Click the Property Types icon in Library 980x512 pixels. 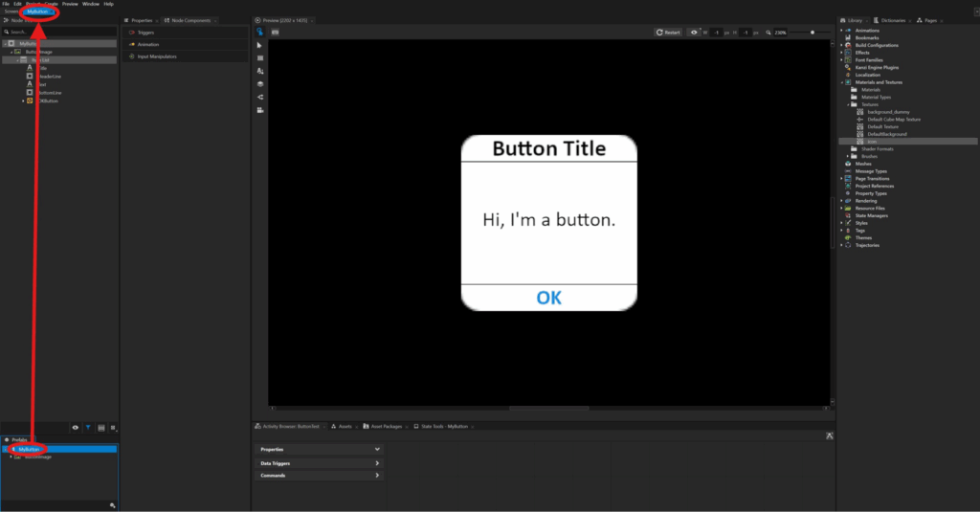[848, 193]
